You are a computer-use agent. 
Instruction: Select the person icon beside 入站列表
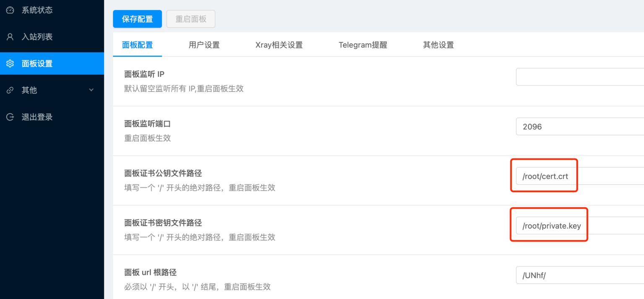[10, 36]
